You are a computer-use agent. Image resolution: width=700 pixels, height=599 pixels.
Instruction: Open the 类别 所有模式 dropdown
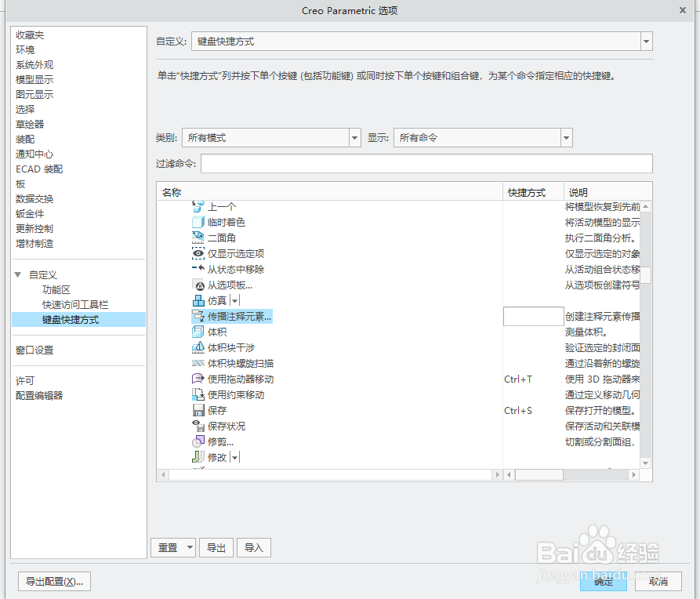(355, 138)
